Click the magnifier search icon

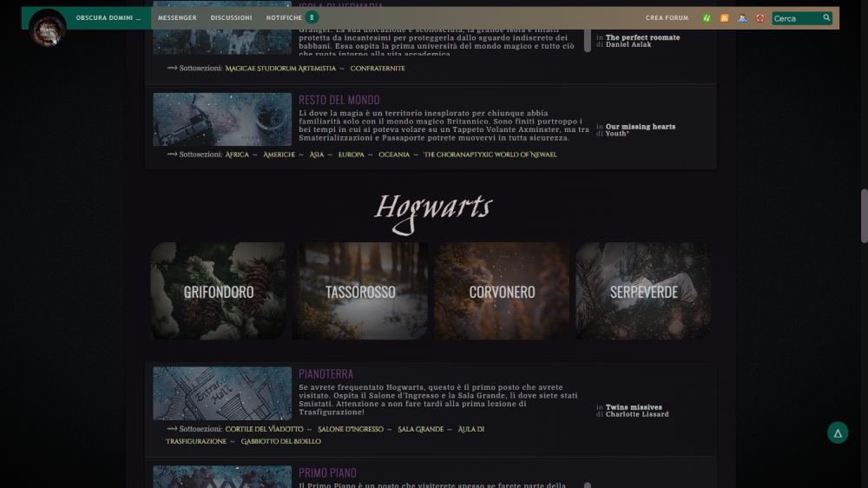pyautogui.click(x=826, y=17)
